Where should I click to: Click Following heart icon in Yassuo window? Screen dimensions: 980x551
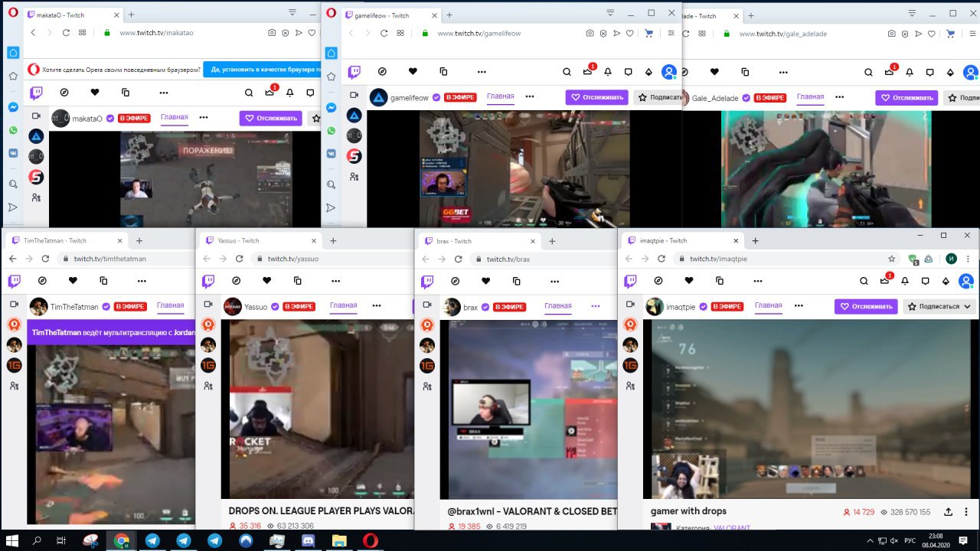click(267, 282)
